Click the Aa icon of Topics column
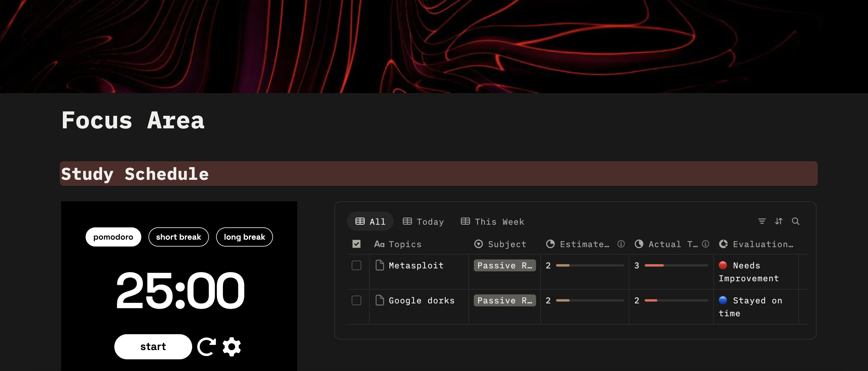This screenshot has height=371, width=868. 379,244
